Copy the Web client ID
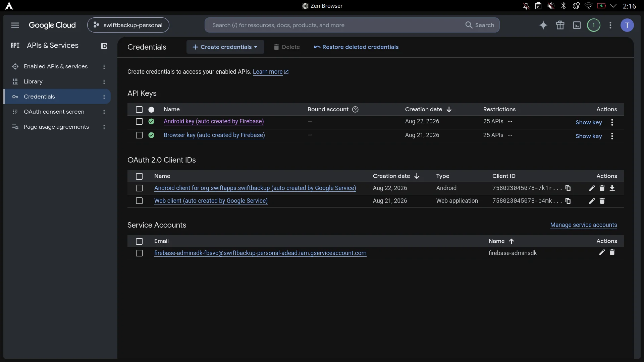The height and width of the screenshot is (362, 644). tap(568, 201)
